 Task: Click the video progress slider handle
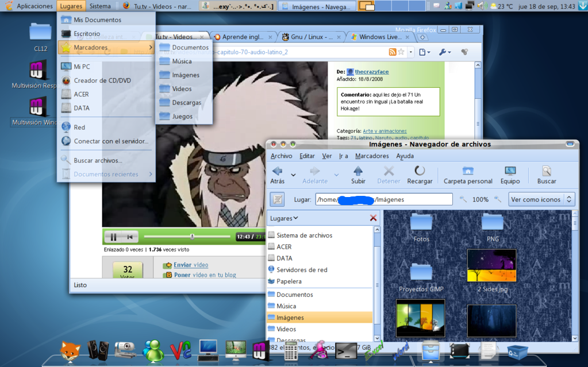click(x=192, y=237)
